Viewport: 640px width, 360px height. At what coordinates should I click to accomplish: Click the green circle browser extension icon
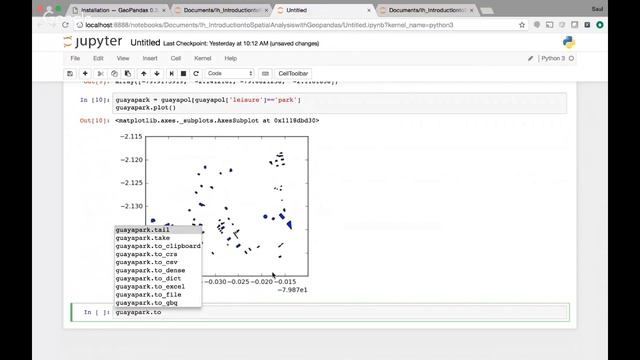click(x=600, y=25)
